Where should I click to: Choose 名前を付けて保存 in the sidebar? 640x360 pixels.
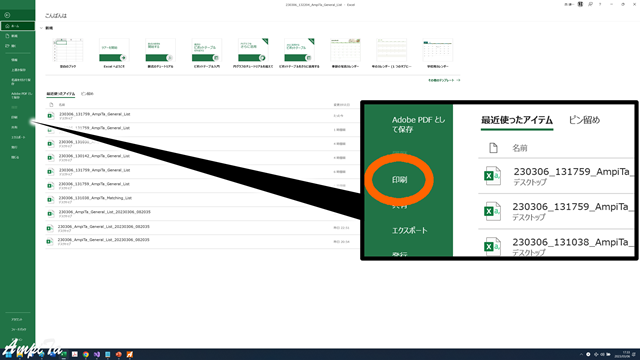pyautogui.click(x=20, y=82)
